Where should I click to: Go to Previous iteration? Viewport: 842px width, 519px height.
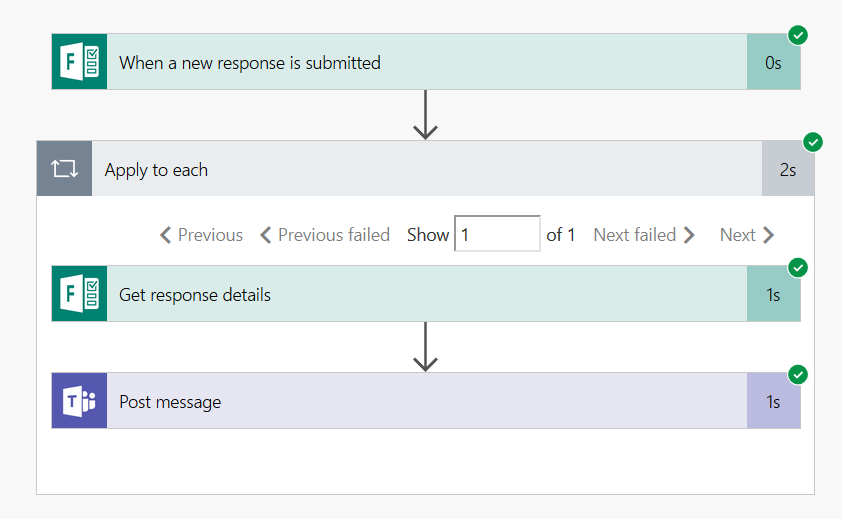click(x=201, y=235)
